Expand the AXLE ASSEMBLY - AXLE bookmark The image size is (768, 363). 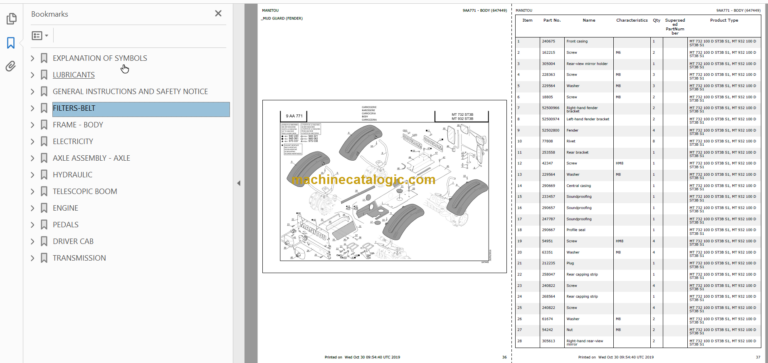click(x=32, y=158)
